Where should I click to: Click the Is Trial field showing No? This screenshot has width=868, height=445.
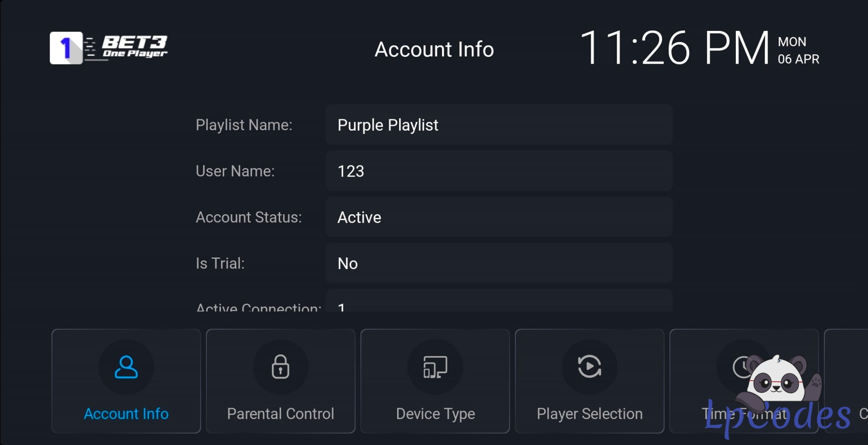point(499,263)
